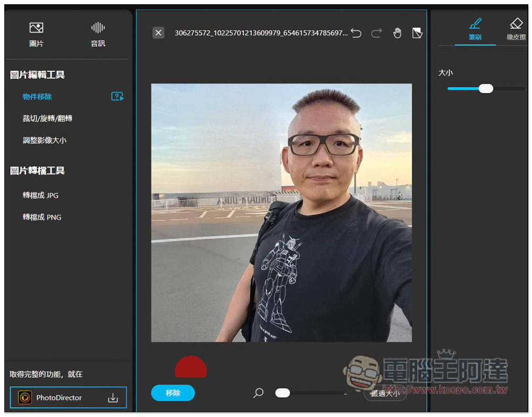Click the PhotoDirector download arrow icon

point(113,398)
